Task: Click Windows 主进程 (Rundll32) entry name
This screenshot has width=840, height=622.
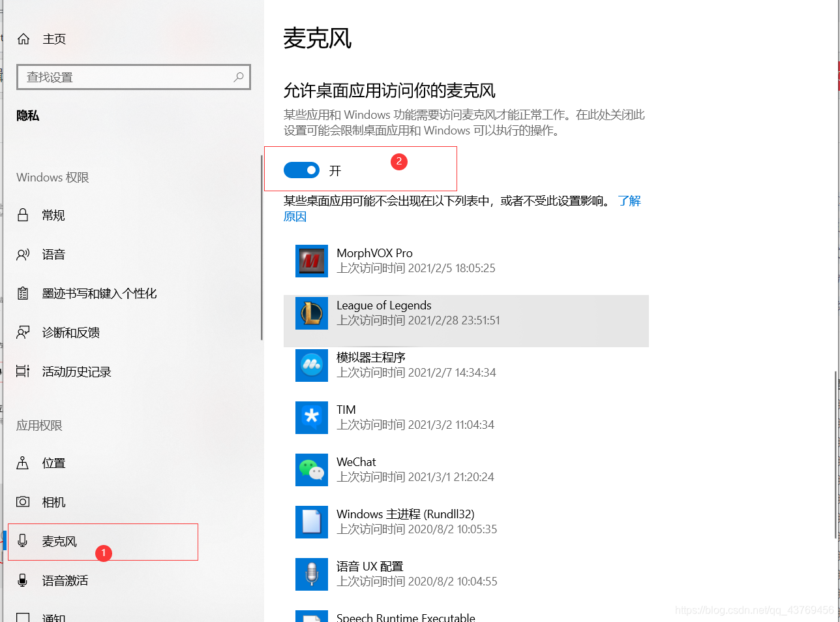Action: coord(406,514)
